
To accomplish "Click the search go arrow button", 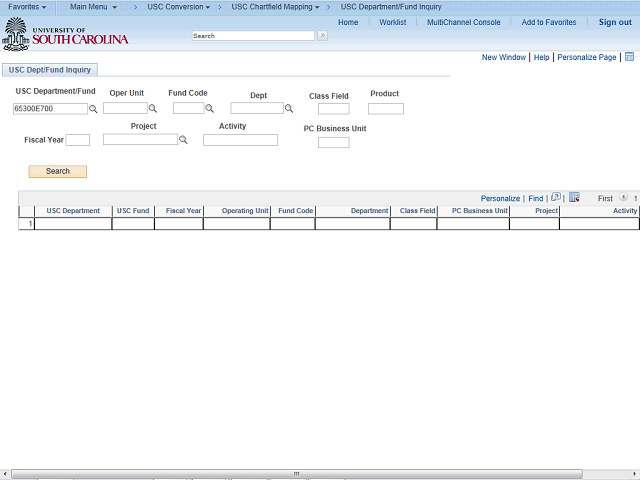I will (x=322, y=36).
